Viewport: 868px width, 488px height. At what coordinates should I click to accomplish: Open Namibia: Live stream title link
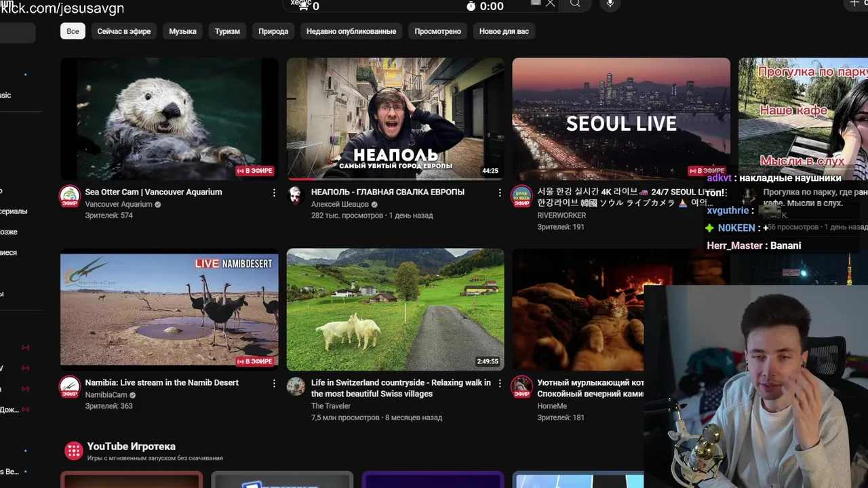(x=161, y=382)
